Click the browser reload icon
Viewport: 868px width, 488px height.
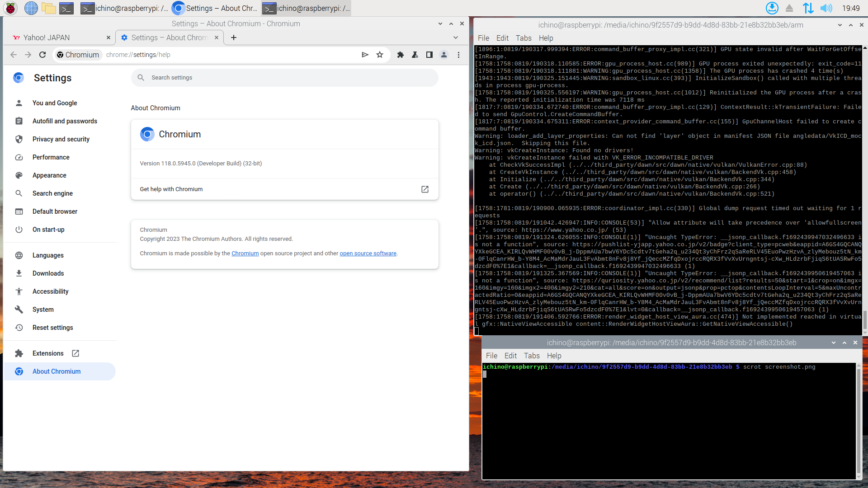[42, 55]
